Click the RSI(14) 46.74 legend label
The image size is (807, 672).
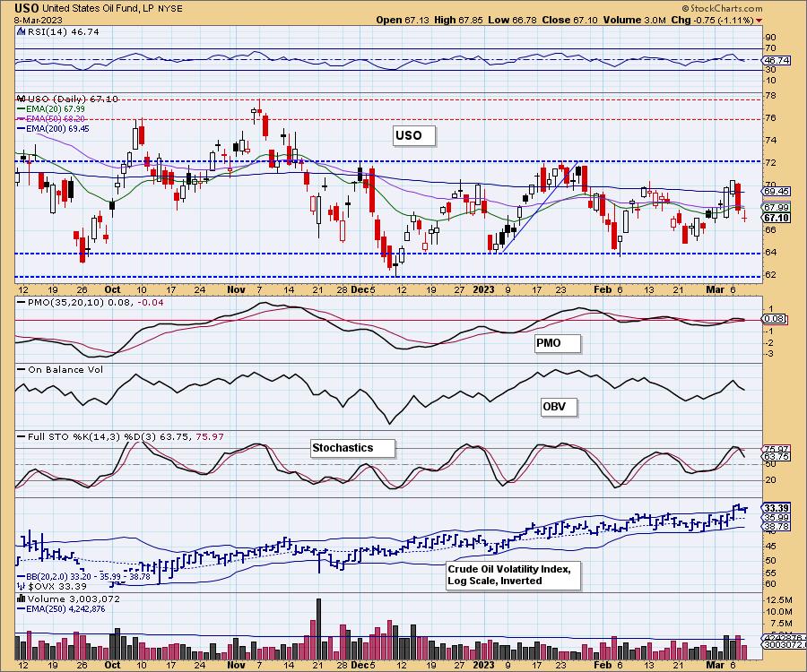(63, 31)
